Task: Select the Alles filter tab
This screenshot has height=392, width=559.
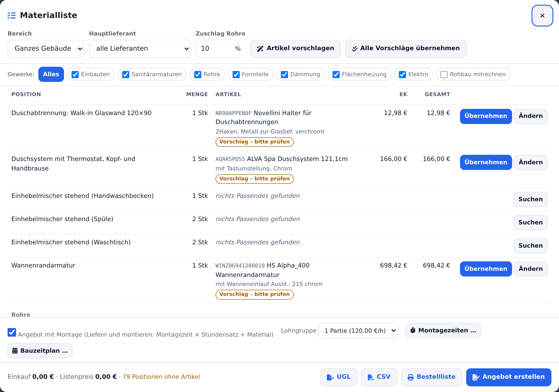Action: (51, 74)
